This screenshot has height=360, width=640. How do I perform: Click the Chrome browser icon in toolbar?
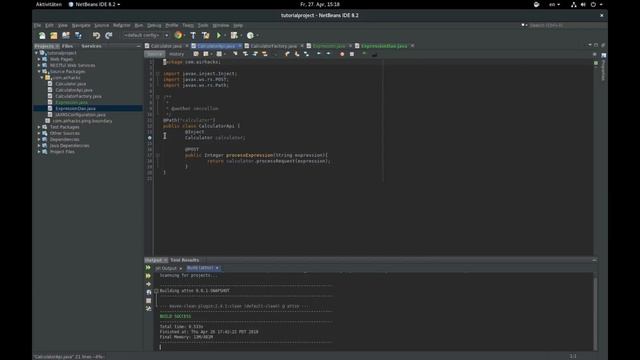click(x=178, y=36)
